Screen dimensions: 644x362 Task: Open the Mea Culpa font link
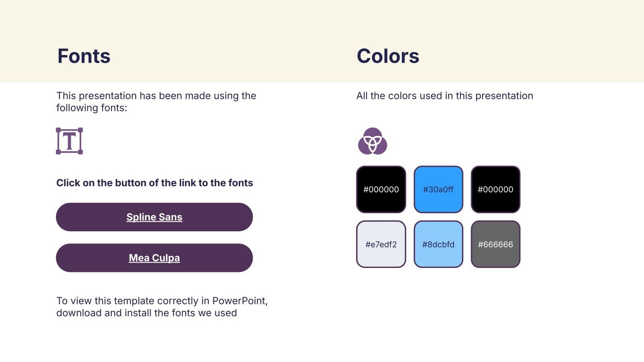click(154, 258)
